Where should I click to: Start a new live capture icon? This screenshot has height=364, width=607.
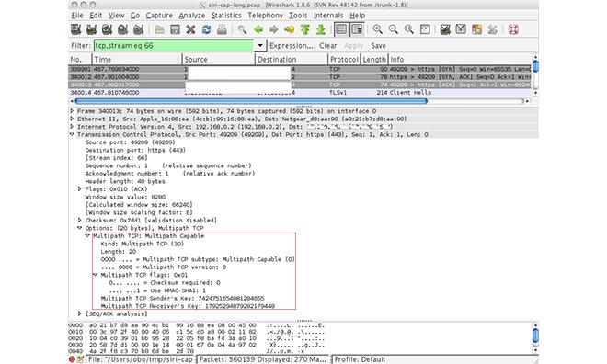tap(107, 29)
